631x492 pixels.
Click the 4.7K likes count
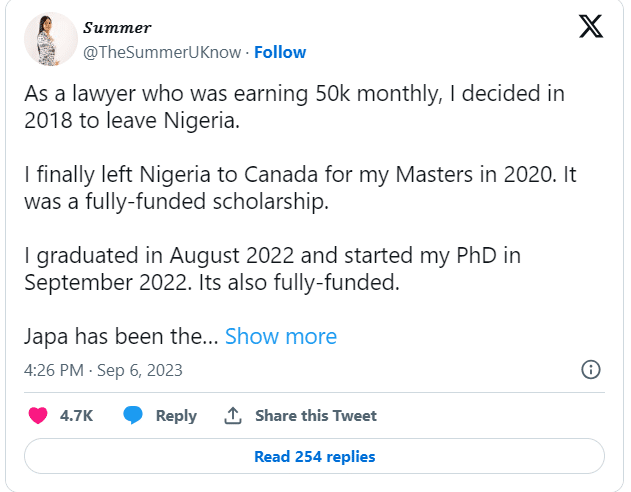pyautogui.click(x=76, y=415)
